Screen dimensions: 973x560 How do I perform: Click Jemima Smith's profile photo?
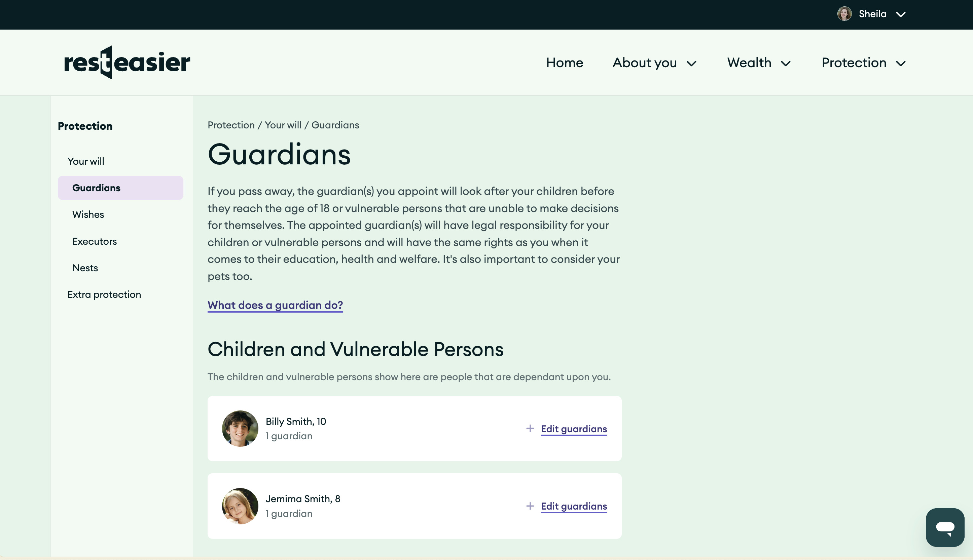pyautogui.click(x=240, y=506)
